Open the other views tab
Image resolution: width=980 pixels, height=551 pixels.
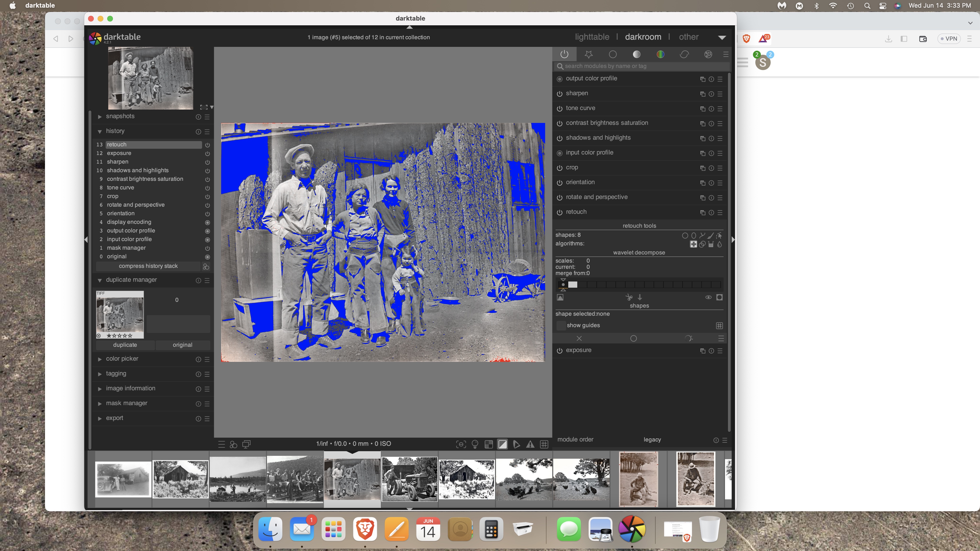[689, 37]
